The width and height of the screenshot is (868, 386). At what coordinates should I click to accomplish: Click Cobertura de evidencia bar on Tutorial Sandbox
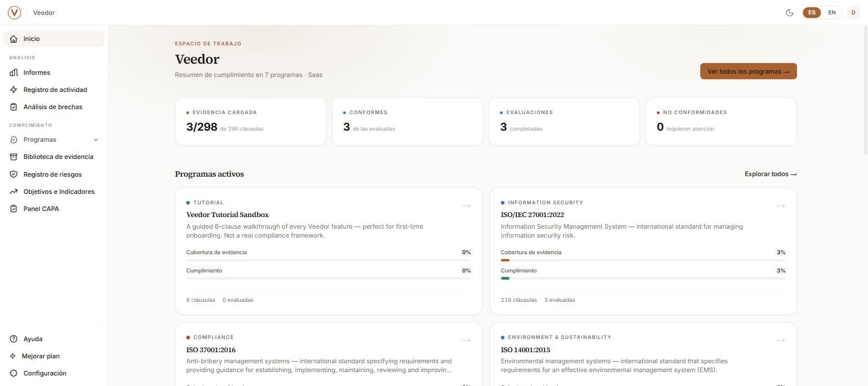pos(329,260)
